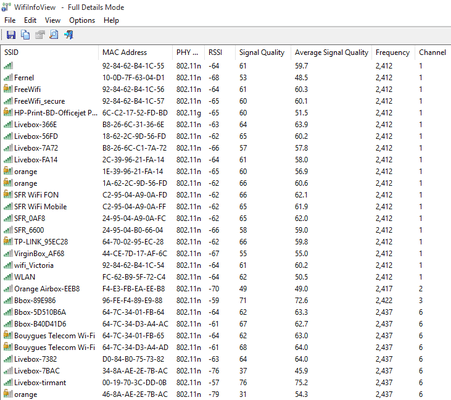This screenshot has height=400, width=451.
Task: Click signal icon of SFR WiFi FON row
Action: [x=8, y=194]
